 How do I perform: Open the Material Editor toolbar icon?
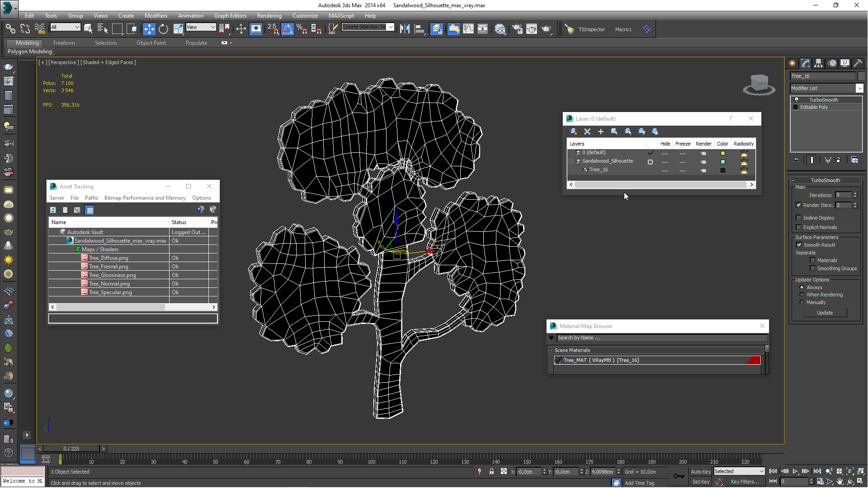(x=500, y=29)
